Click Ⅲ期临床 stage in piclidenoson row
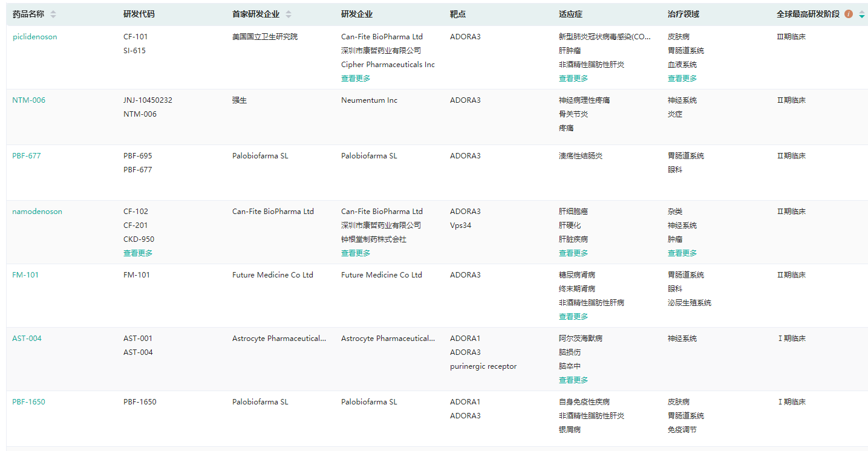 point(791,37)
